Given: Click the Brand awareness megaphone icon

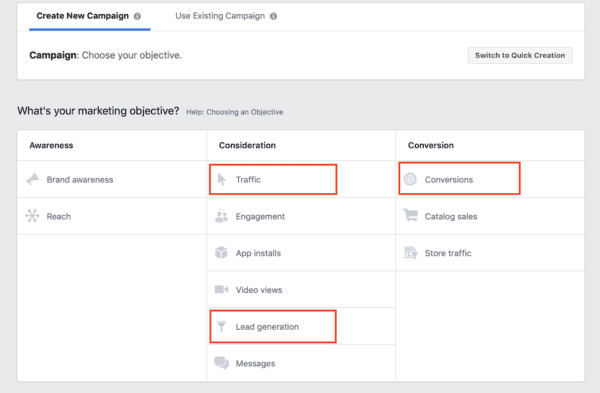Looking at the screenshot, I should (x=33, y=179).
